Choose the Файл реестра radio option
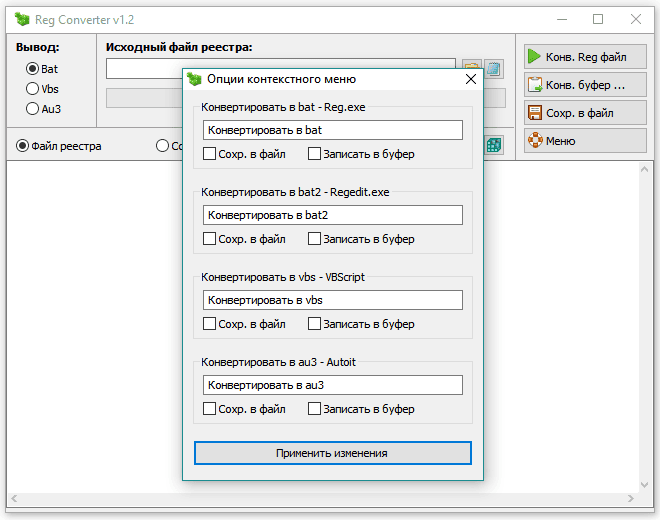This screenshot has height=520, width=660. pos(23,146)
